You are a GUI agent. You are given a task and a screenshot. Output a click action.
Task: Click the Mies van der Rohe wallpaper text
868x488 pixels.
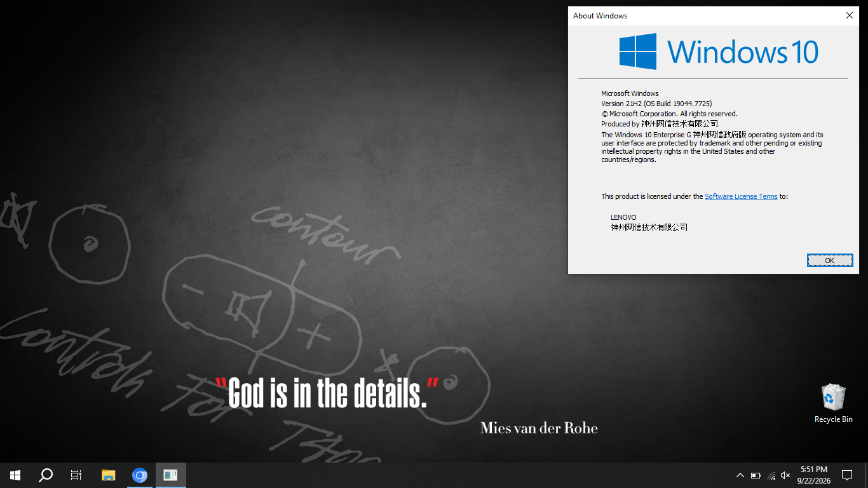pos(539,428)
